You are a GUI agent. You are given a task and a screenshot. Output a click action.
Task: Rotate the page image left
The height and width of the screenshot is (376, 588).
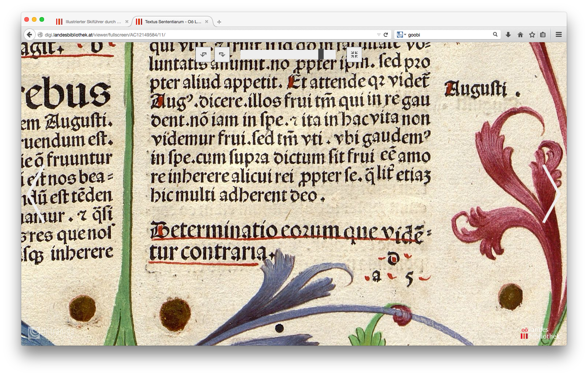pos(203,54)
